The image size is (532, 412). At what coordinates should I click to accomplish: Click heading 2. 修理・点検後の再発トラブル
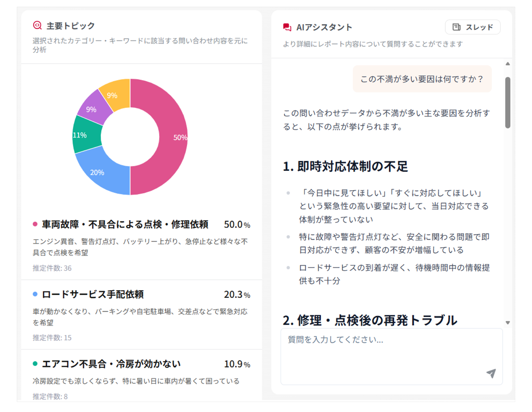370,320
